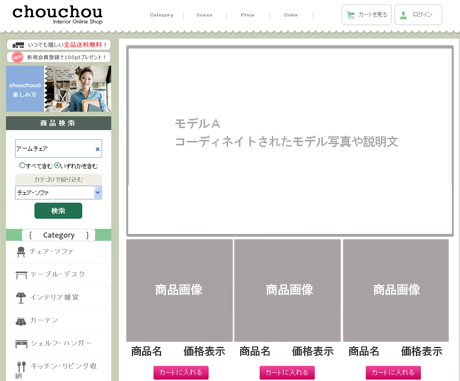The image size is (460, 381).
Task: Open the chouchouの楽しみ方 banner image
Action: pyautogui.click(x=59, y=89)
